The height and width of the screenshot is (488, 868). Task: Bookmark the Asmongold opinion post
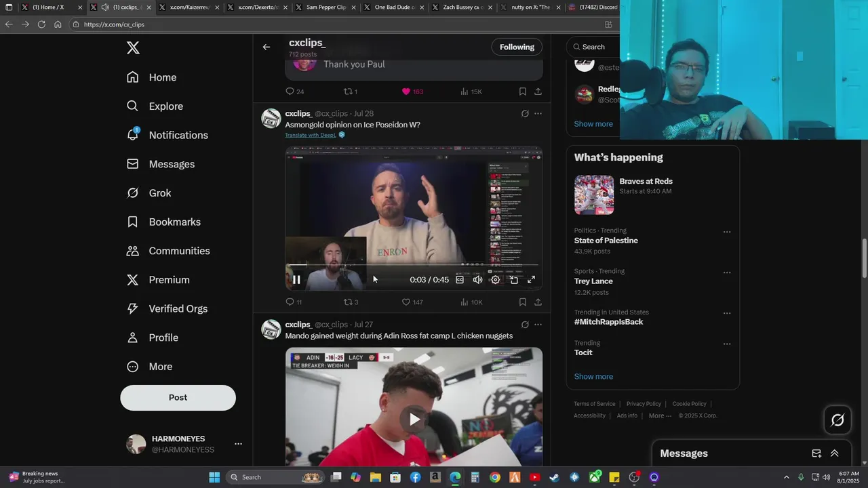click(522, 302)
